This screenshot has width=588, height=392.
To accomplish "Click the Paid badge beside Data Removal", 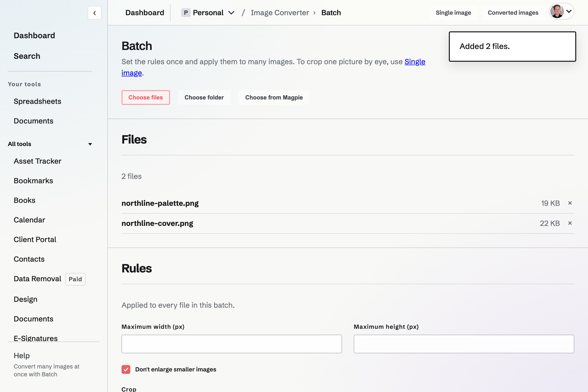I will click(x=75, y=279).
